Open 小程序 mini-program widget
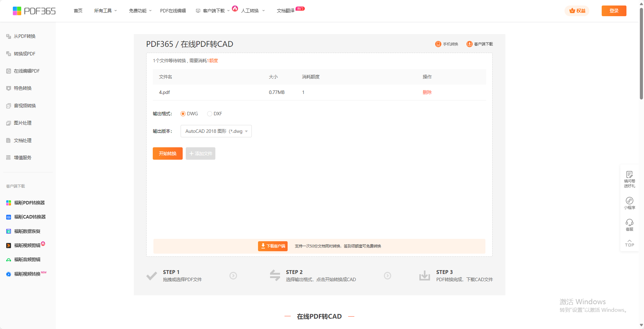The width and height of the screenshot is (644, 329). point(630,203)
